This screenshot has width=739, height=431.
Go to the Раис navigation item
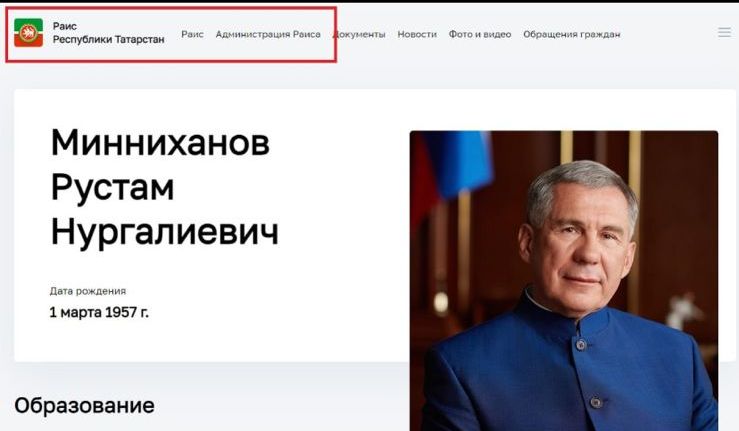click(x=192, y=34)
